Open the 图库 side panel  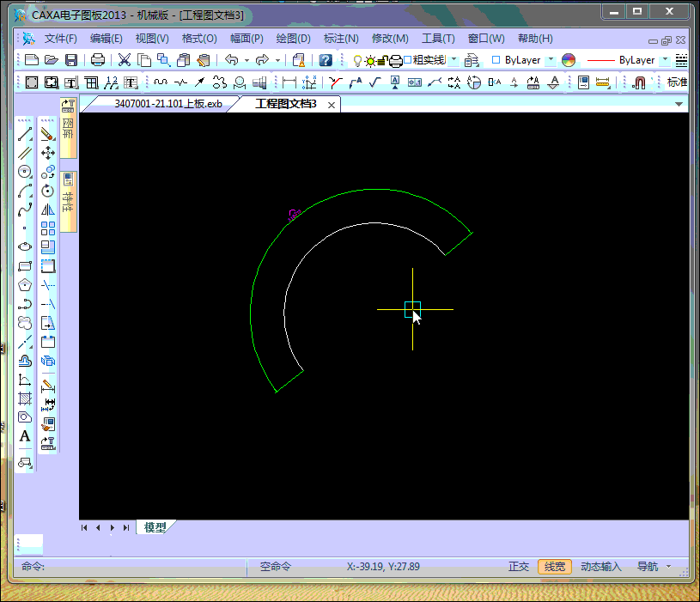[x=68, y=128]
